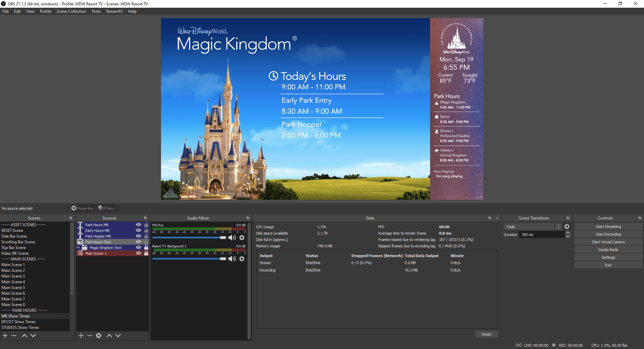Screen dimensions: 644x349
Task: Click the Exit button in Controls
Action: [x=608, y=265]
